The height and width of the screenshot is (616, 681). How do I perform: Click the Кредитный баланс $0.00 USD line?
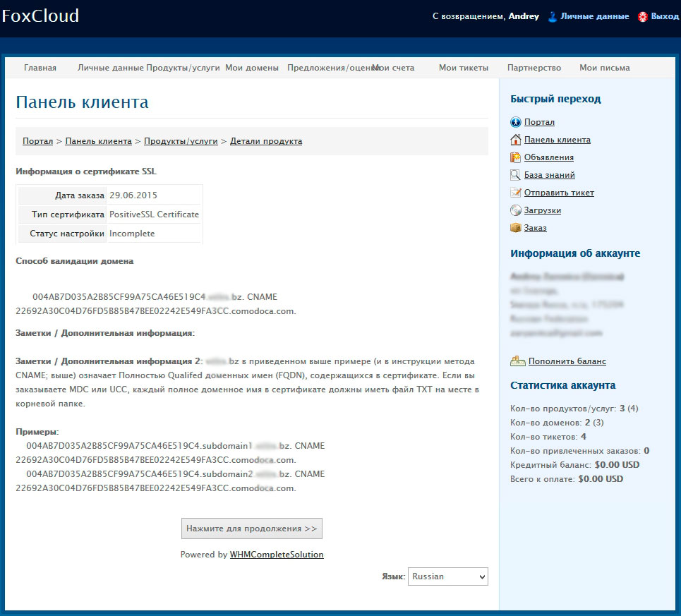pos(574,465)
